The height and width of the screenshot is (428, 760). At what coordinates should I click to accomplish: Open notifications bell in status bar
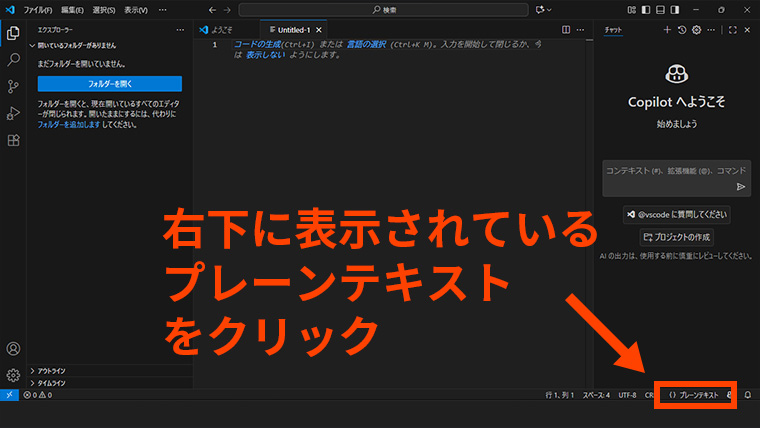[747, 396]
